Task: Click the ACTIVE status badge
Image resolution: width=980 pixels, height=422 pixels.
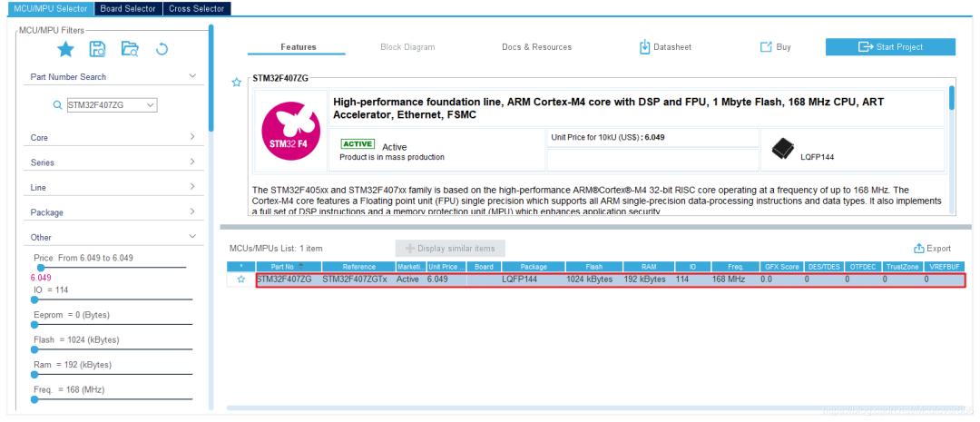Action: [x=358, y=143]
